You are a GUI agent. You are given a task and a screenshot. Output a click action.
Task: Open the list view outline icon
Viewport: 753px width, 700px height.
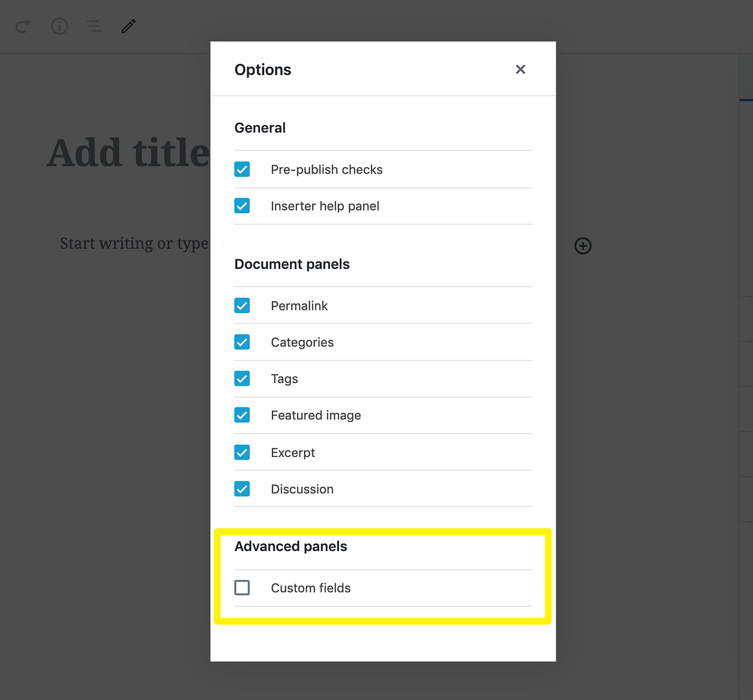94,26
